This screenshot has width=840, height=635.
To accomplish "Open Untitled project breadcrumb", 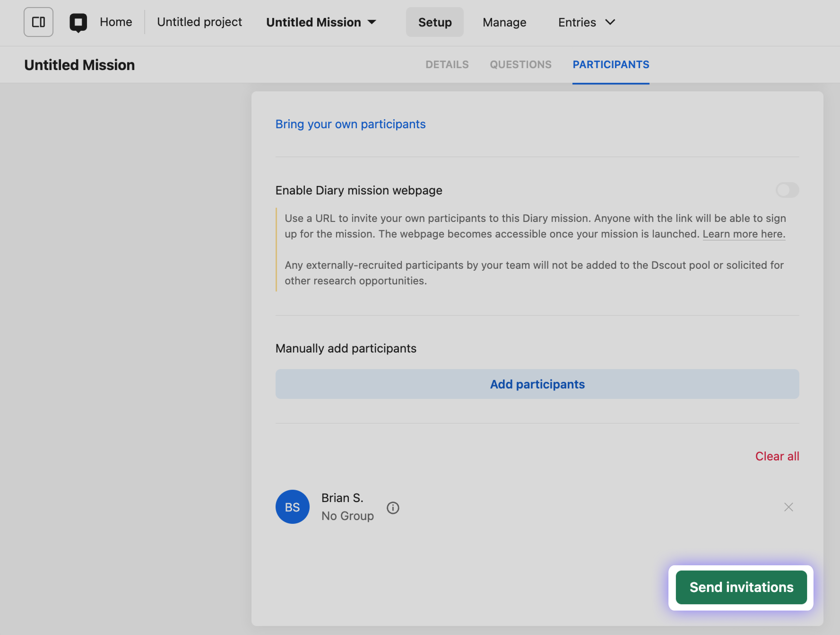I will click(x=199, y=22).
